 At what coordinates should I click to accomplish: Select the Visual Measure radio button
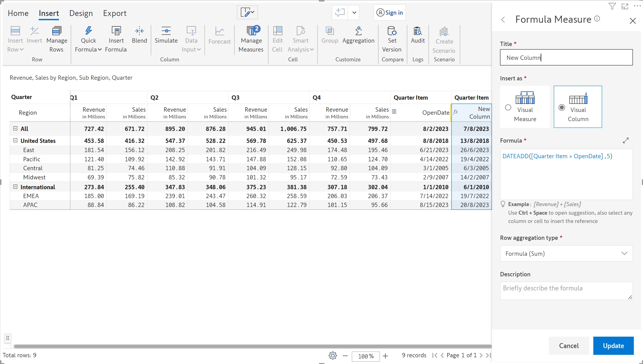pos(508,108)
